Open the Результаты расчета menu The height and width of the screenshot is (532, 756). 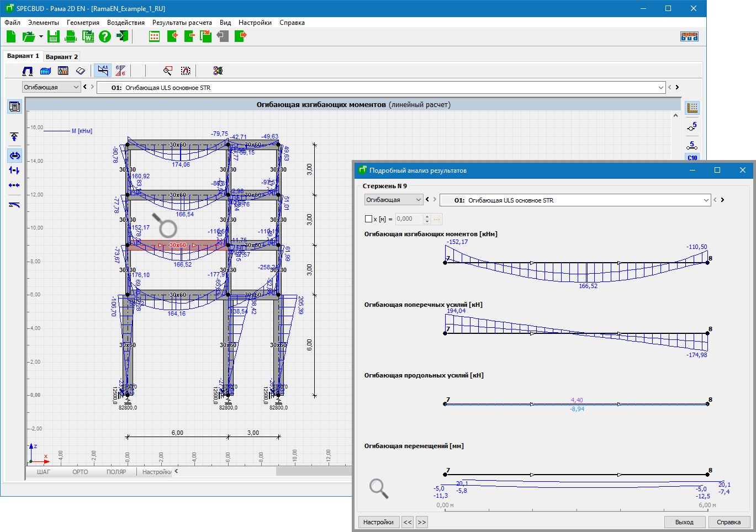[x=182, y=23]
